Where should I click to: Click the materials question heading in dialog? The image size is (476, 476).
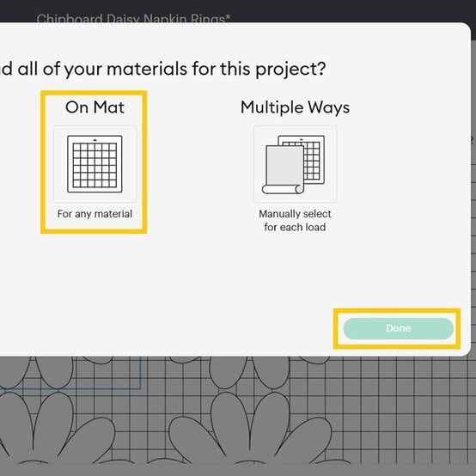(163, 69)
